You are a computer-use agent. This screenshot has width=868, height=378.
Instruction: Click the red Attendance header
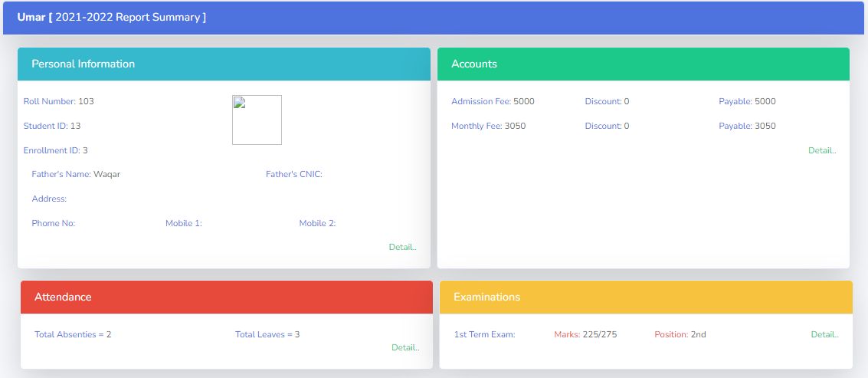coord(227,297)
